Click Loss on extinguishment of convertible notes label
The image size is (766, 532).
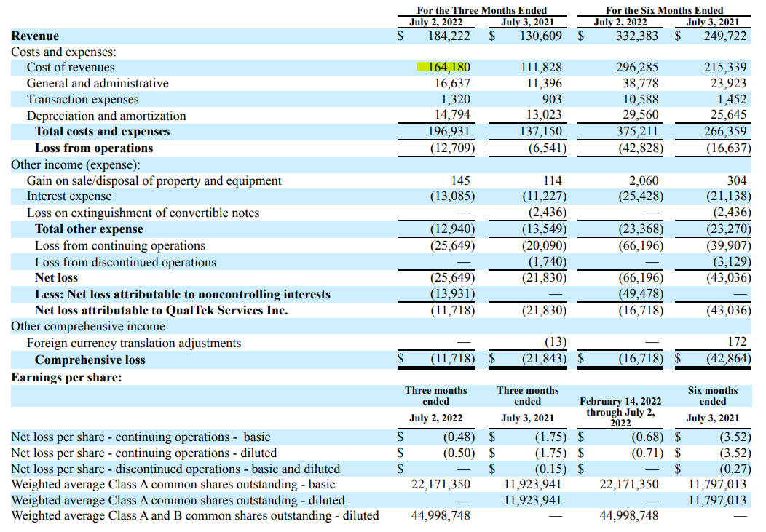click(x=143, y=213)
